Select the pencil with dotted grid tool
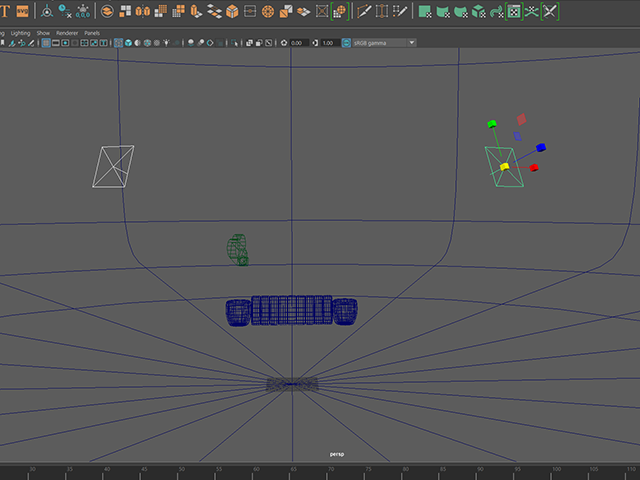Screen dimensions: 640x480 (400, 11)
